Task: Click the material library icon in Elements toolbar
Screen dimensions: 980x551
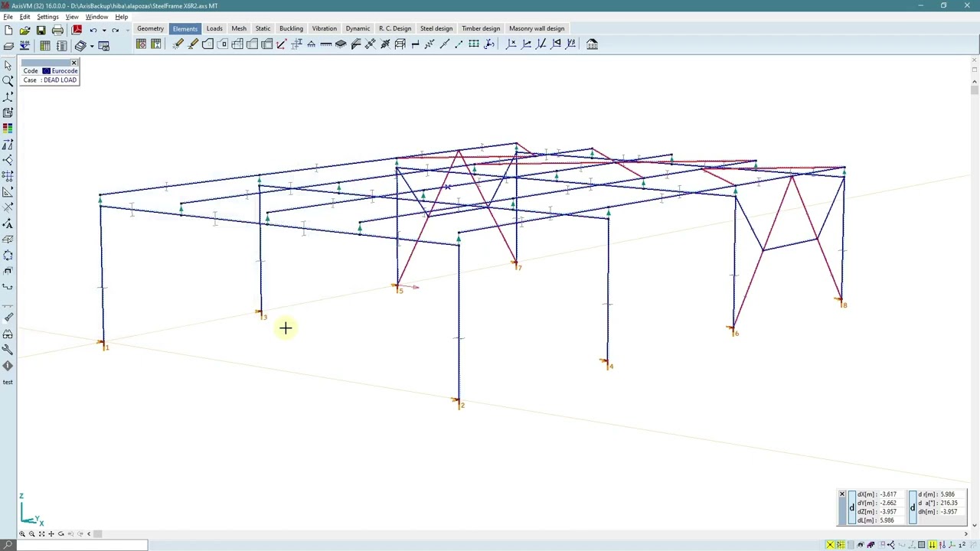Action: pos(142,44)
